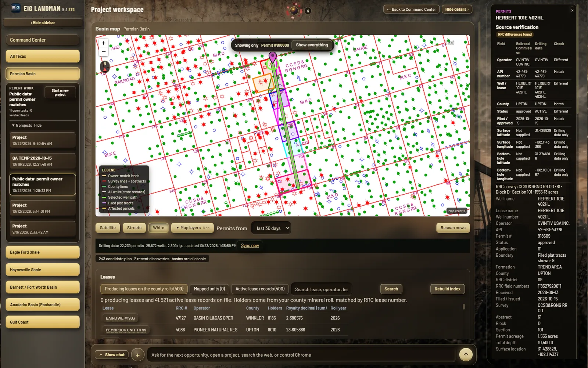Open Map credits on the map
The width and height of the screenshot is (588, 368).
point(457,211)
